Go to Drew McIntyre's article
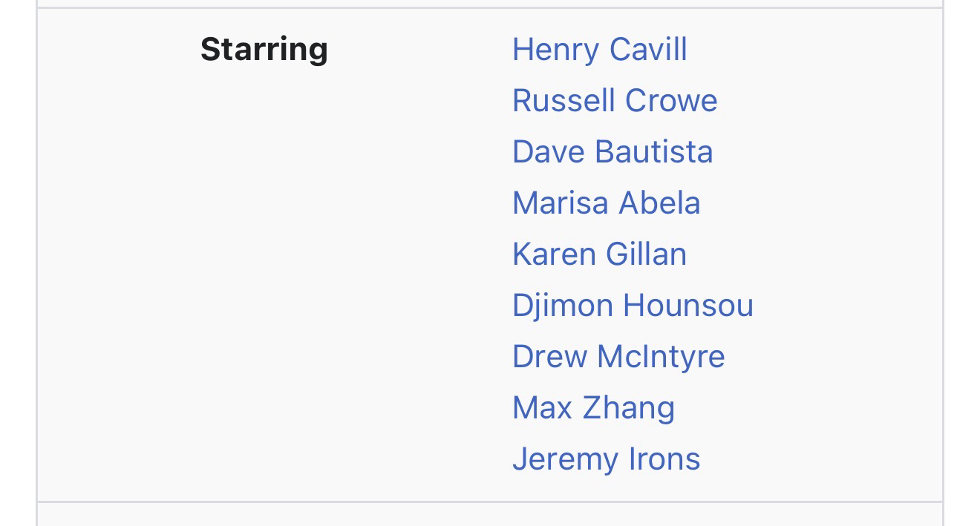Viewport: 980px width, 526px height. click(x=618, y=358)
